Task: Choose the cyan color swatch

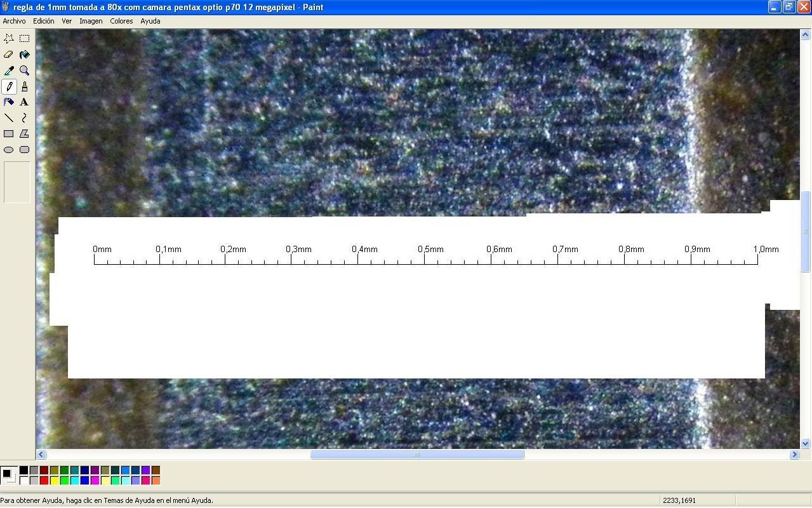Action: point(74,480)
